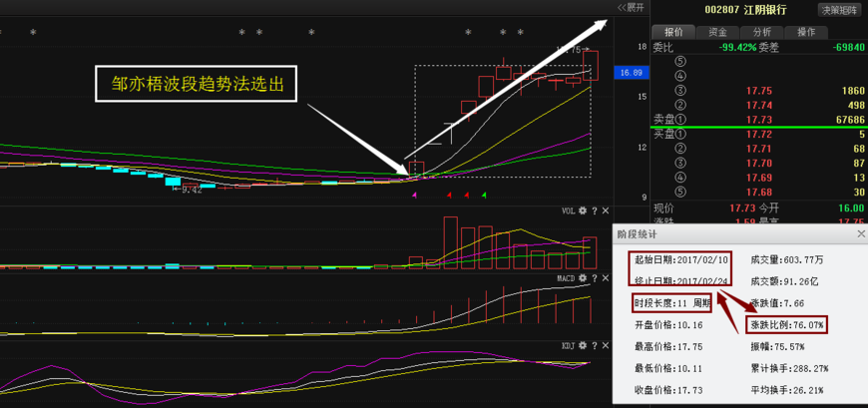Click the 今开 16.00 value
This screenshot has height=408, width=868.
tap(851, 208)
